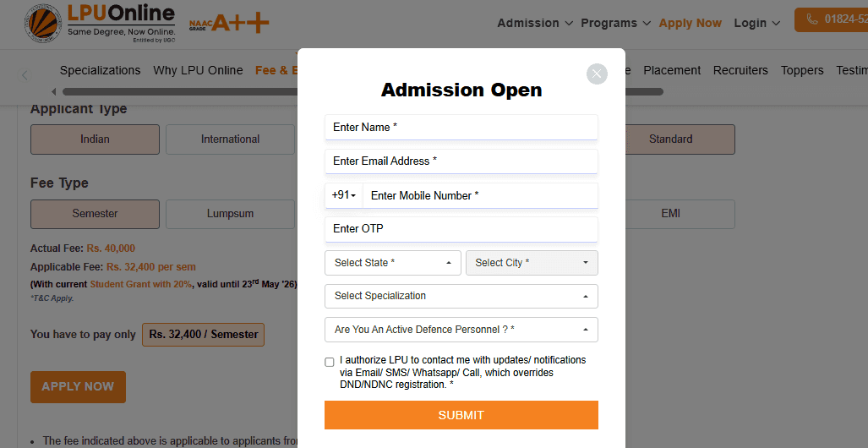Image resolution: width=868 pixels, height=448 pixels.
Task: Click the LPU Online logo
Action: click(x=101, y=24)
